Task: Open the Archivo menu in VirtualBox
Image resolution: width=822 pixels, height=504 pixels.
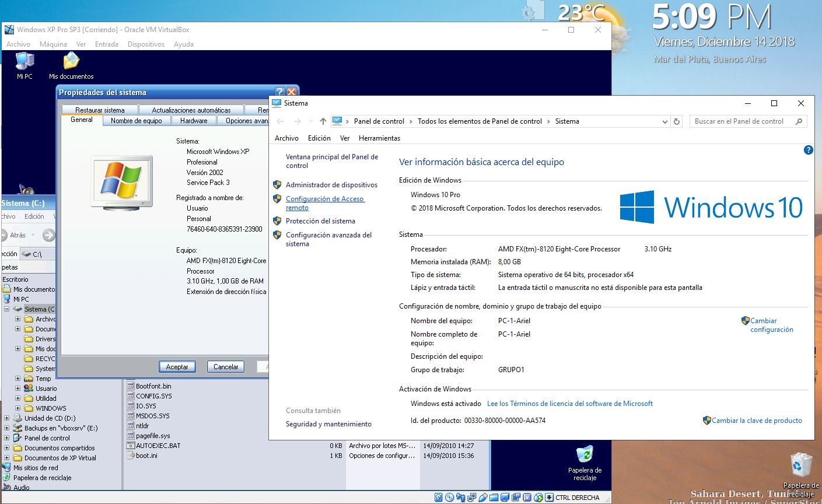Action: pyautogui.click(x=18, y=44)
